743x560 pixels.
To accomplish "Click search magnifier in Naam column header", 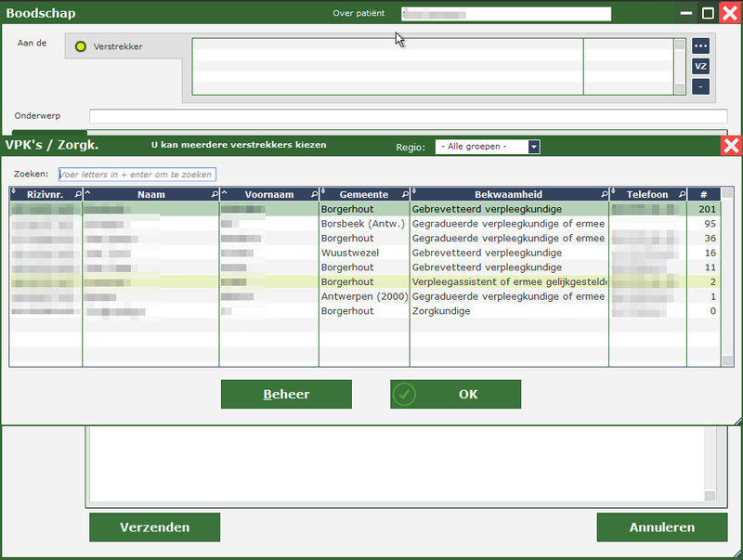I will [x=213, y=194].
